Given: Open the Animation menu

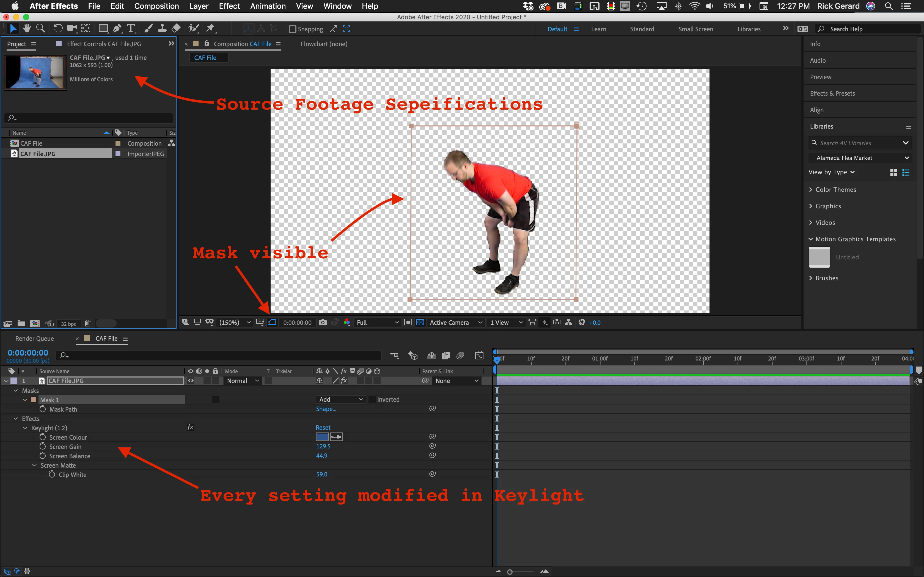Looking at the screenshot, I should 268,6.
